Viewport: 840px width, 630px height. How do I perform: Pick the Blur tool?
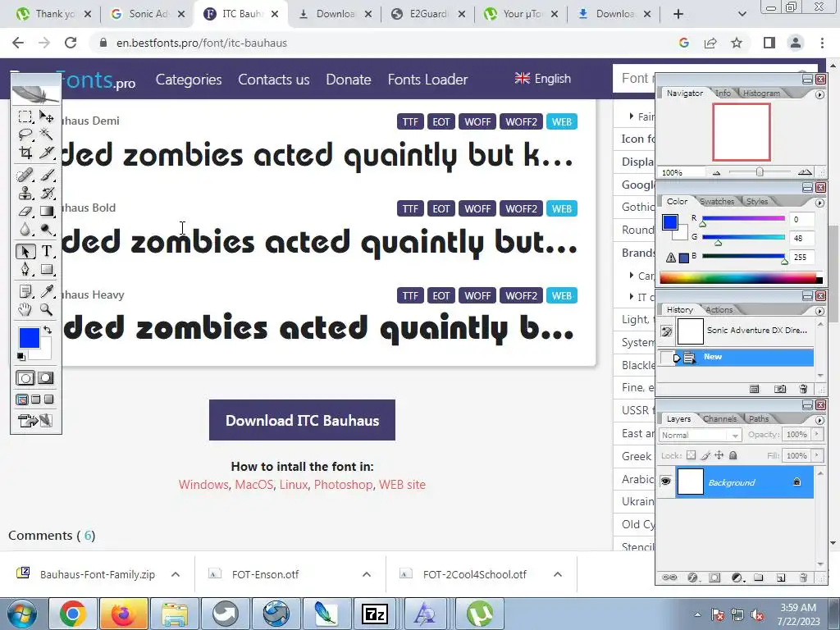click(25, 230)
